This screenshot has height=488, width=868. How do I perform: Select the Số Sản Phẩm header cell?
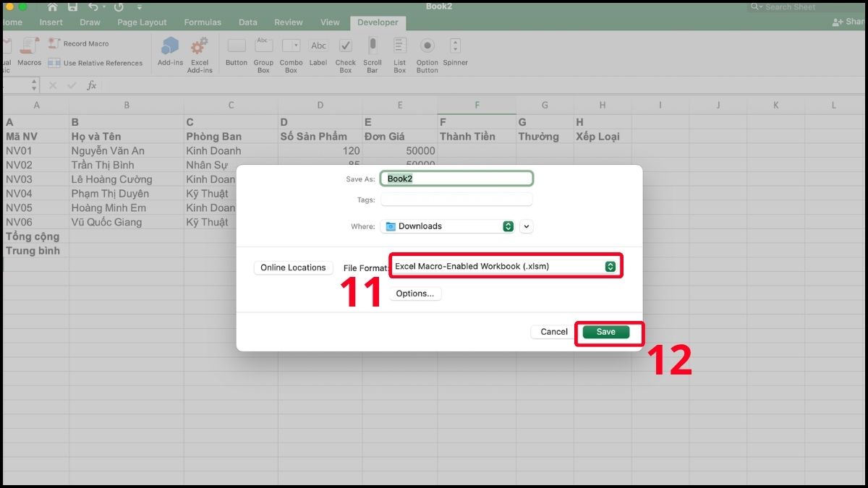click(x=320, y=137)
